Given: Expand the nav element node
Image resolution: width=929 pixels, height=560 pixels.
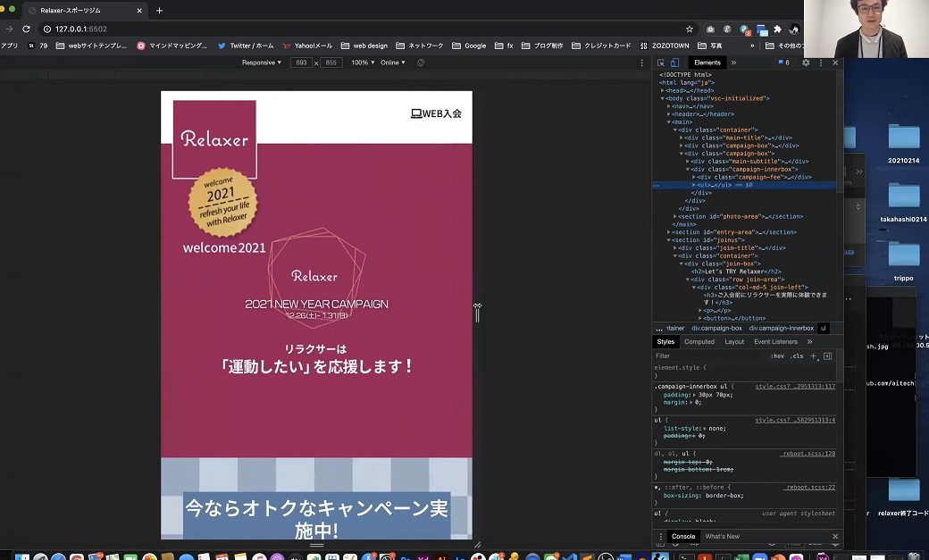Looking at the screenshot, I should click(669, 106).
